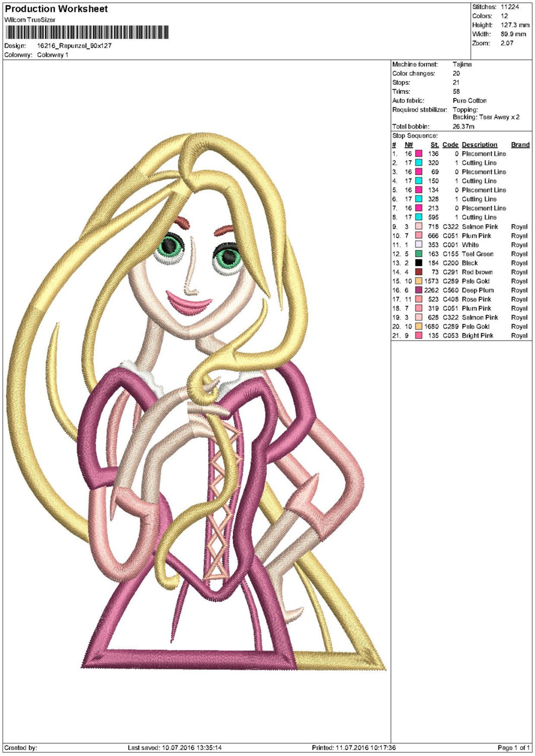Viewport: 535px width, 756px height.
Task: Click the cyan swatch in stop row 2
Action: click(418, 163)
